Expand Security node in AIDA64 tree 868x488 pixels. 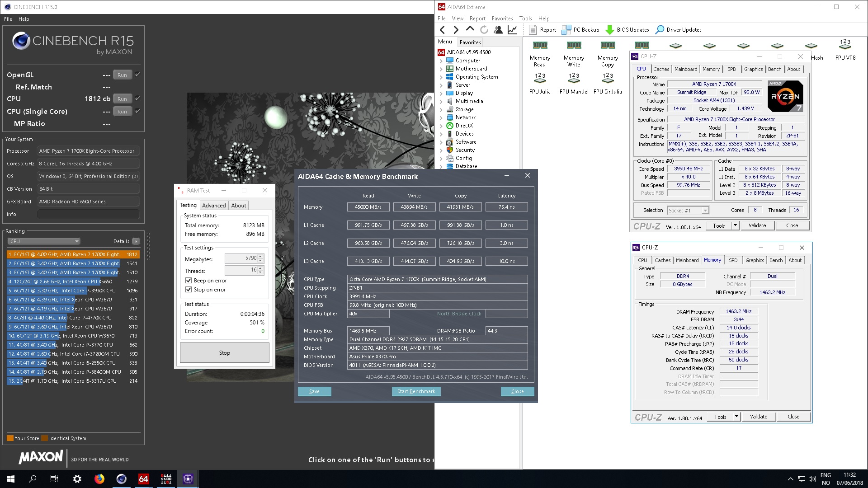click(441, 150)
